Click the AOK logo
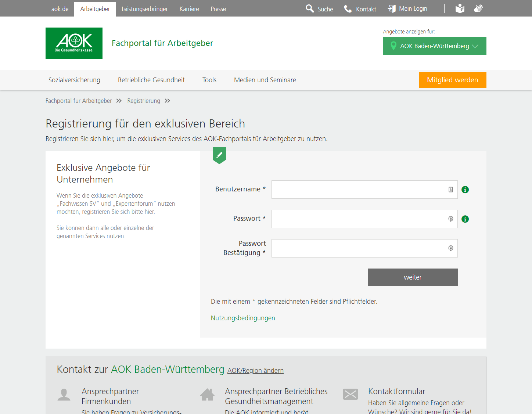The image size is (532, 414). (x=74, y=43)
